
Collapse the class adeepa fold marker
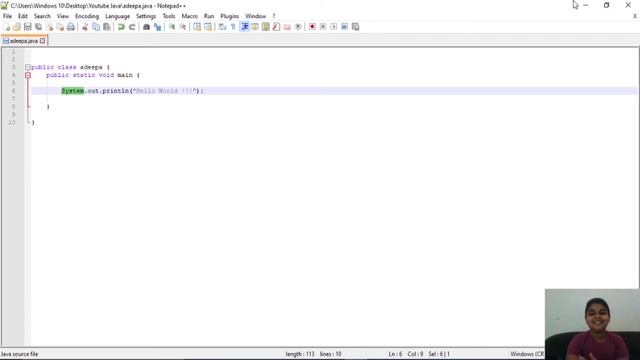pyautogui.click(x=28, y=67)
